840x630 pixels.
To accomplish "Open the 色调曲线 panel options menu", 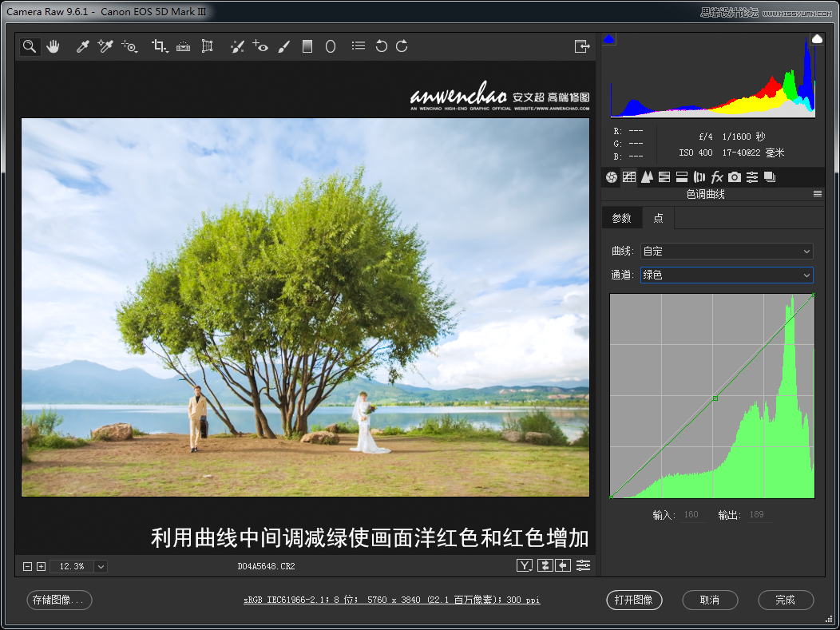I will point(818,194).
